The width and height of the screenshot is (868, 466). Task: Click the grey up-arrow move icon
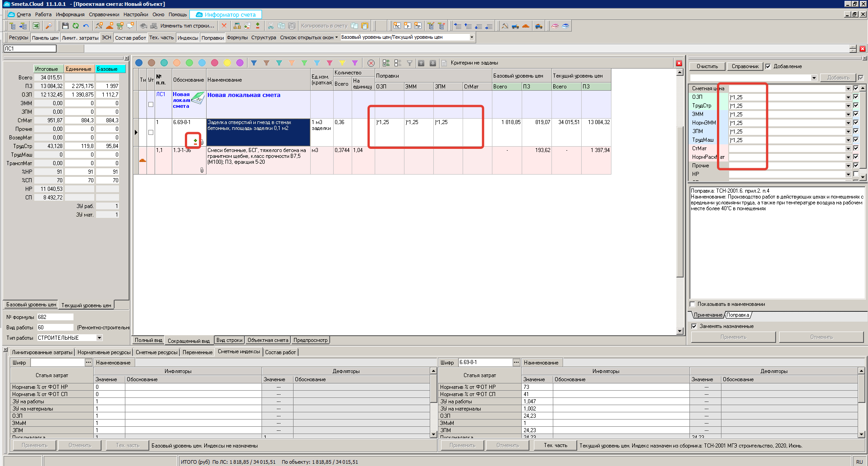pos(421,63)
